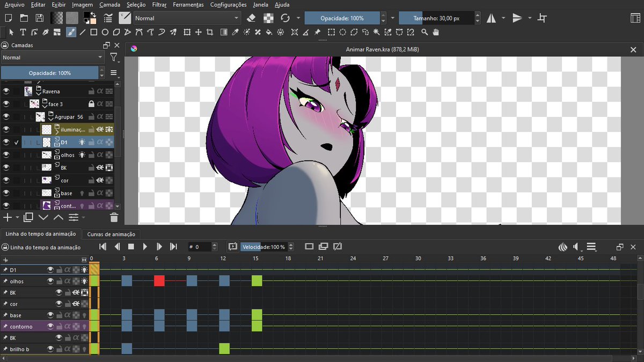
Task: Select the Freehand Brush tool
Action: (71, 32)
